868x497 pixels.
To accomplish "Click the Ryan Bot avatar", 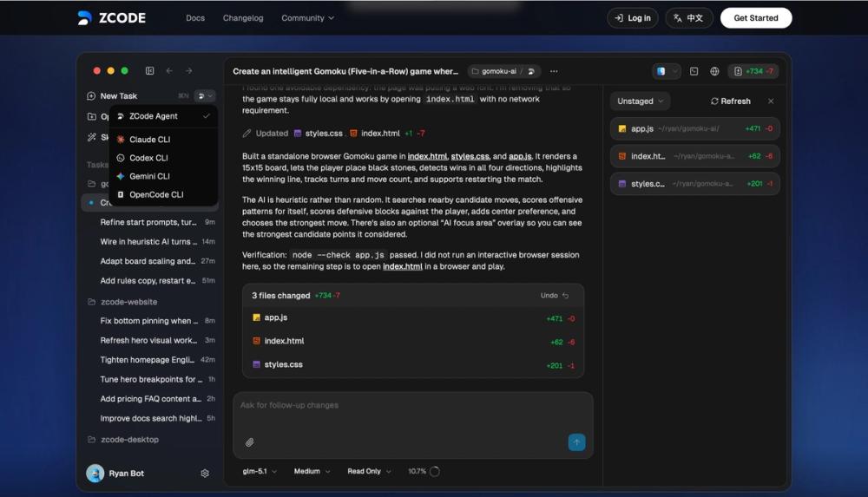I will (x=95, y=474).
